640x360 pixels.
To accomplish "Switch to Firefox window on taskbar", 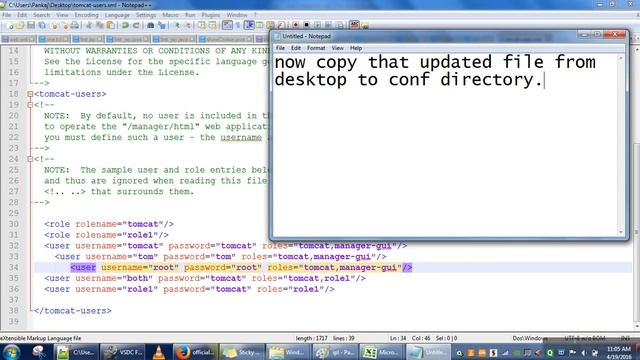I will [x=195, y=352].
